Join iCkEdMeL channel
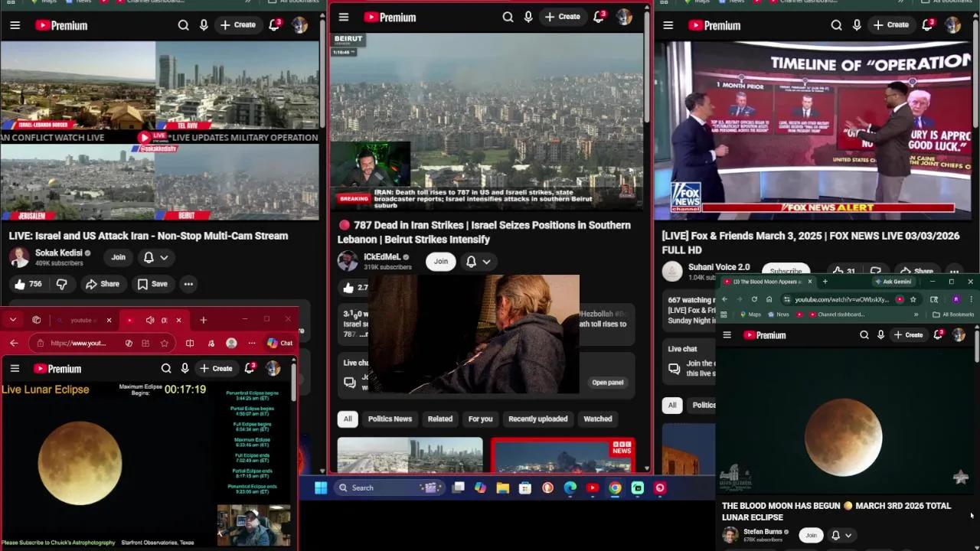Screen dimensions: 980x551 (441, 262)
